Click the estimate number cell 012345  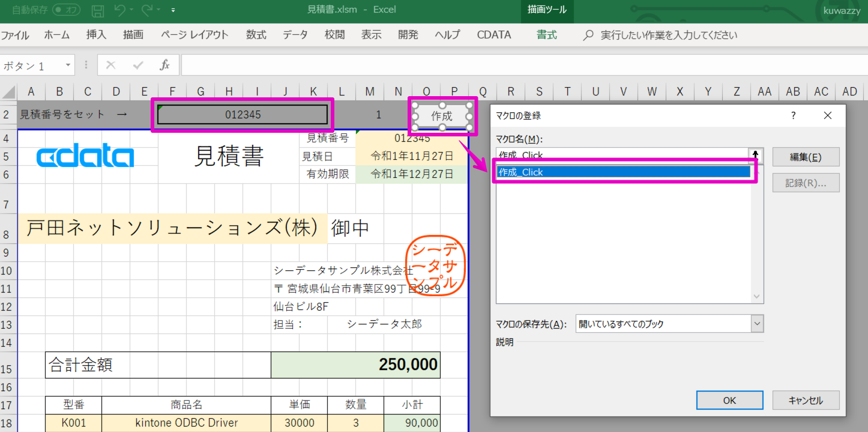pos(243,114)
